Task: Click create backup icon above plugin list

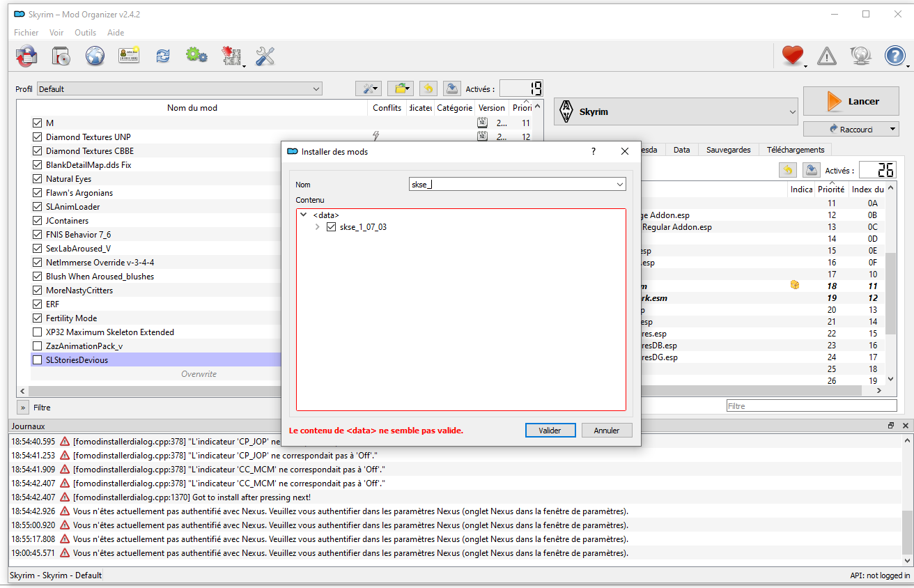Action: (x=811, y=170)
